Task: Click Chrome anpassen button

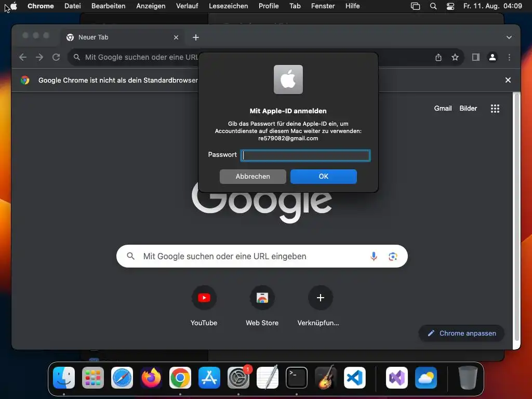Action: pos(461,333)
